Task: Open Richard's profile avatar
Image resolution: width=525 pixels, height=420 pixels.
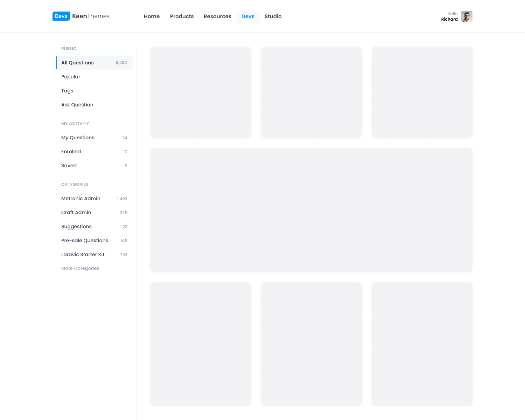Action: [x=467, y=16]
